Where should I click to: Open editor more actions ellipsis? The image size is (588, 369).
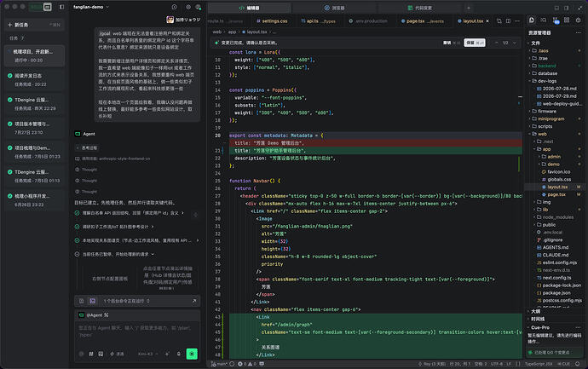point(517,21)
